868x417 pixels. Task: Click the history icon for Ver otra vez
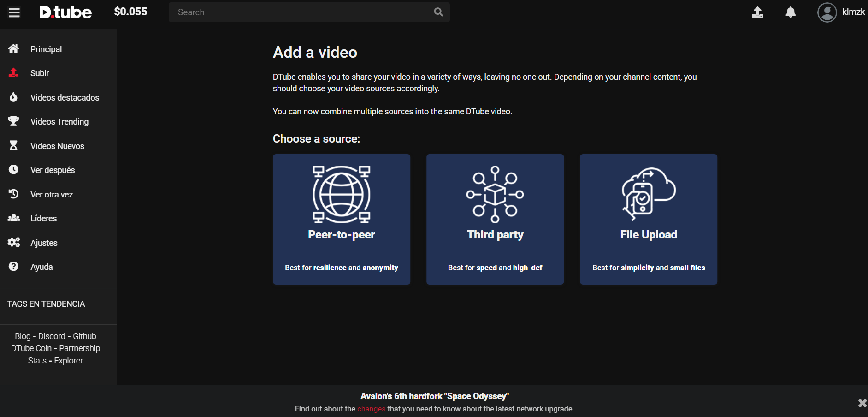pyautogui.click(x=14, y=194)
